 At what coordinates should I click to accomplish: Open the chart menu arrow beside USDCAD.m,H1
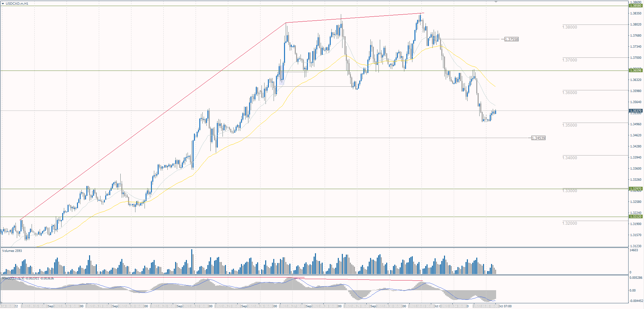click(3, 4)
